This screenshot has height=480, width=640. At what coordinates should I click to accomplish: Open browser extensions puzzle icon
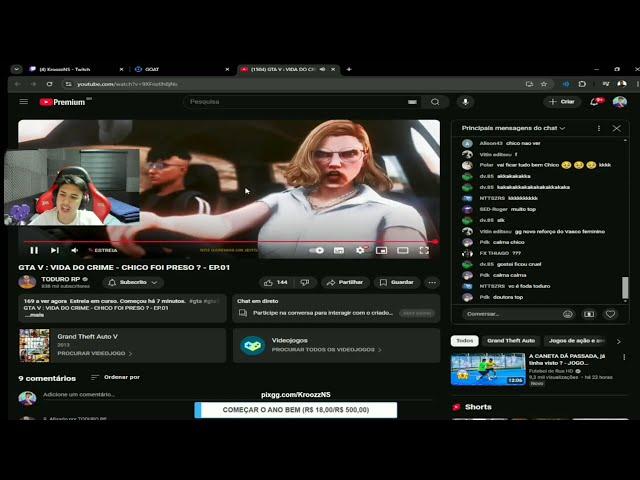pos(582,84)
